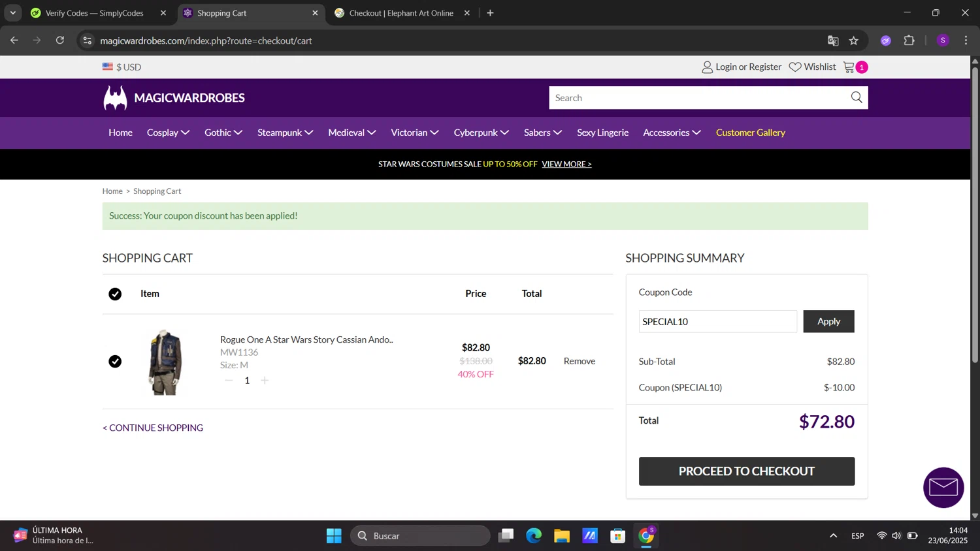Open the ÚLTIMA HORA news widget
This screenshot has height=551, width=980.
click(x=54, y=535)
